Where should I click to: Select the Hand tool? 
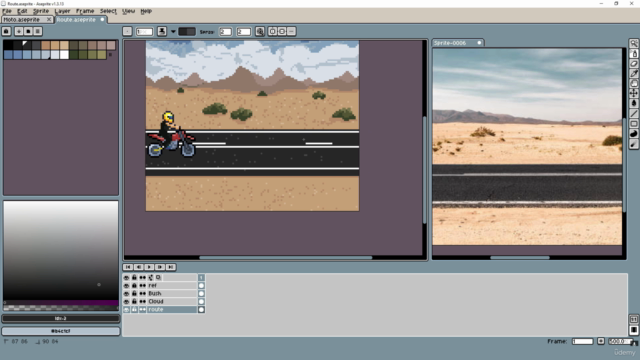click(633, 84)
